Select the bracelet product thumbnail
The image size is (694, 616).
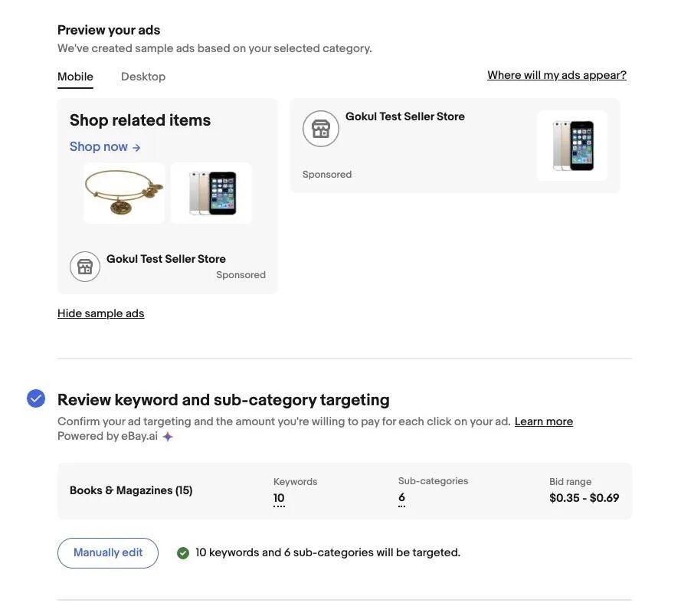tap(124, 193)
